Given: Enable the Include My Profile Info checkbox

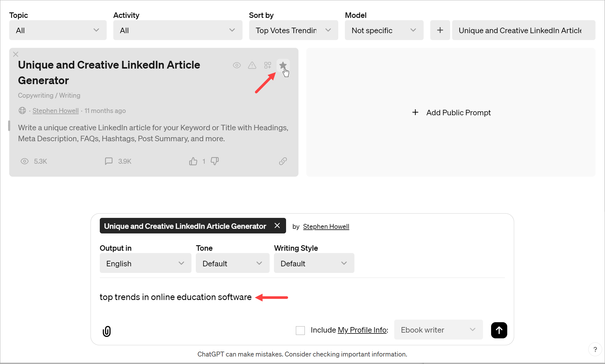Looking at the screenshot, I should pos(300,330).
